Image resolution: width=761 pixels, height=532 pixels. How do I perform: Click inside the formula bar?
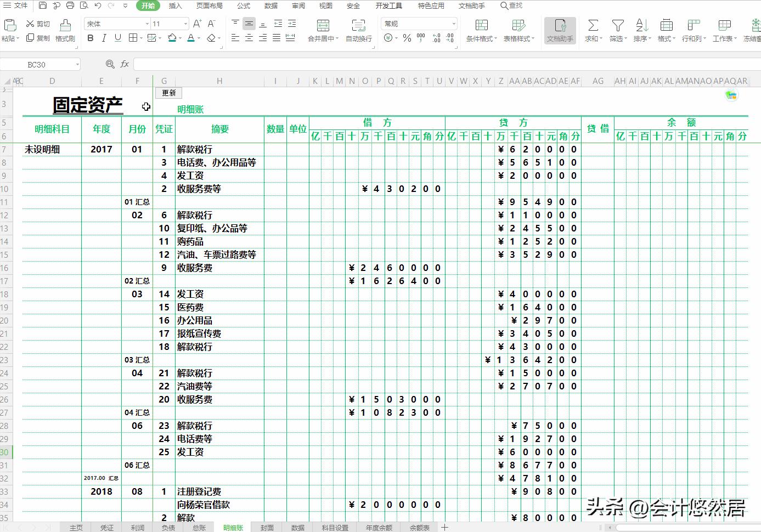384,64
